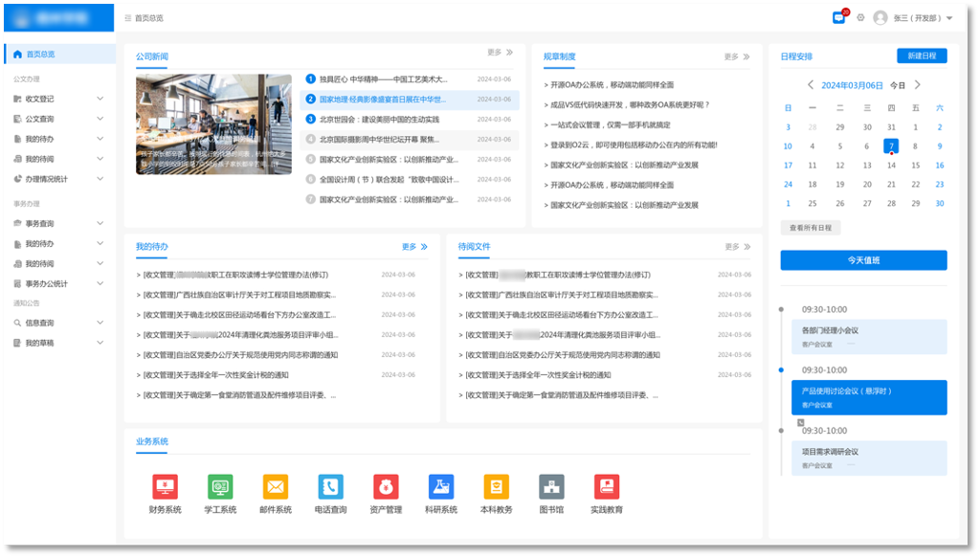Image resolution: width=980 pixels, height=559 pixels.
Task: Click the 事务办公统计 sidebar icon
Action: click(x=17, y=283)
